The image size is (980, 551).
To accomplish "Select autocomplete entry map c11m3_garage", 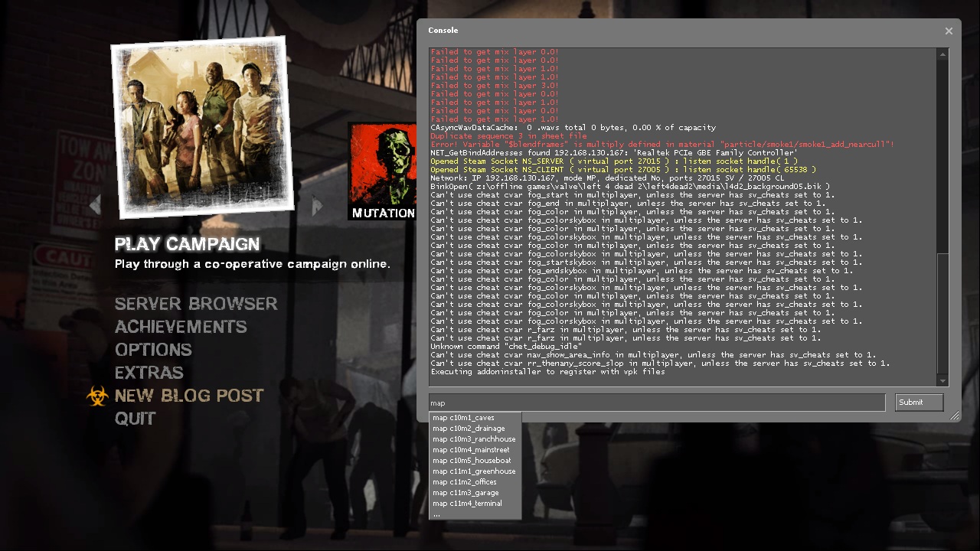I will (475, 493).
